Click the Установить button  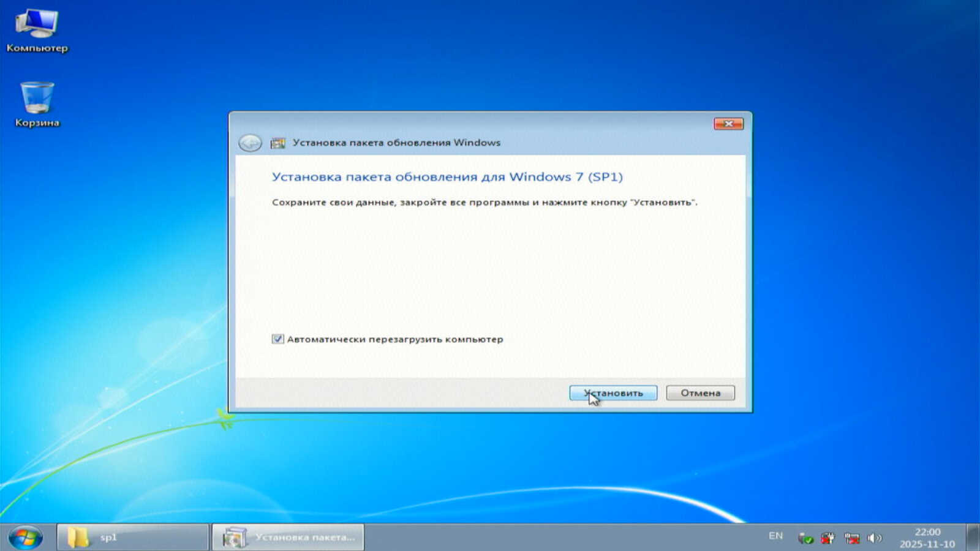point(613,393)
